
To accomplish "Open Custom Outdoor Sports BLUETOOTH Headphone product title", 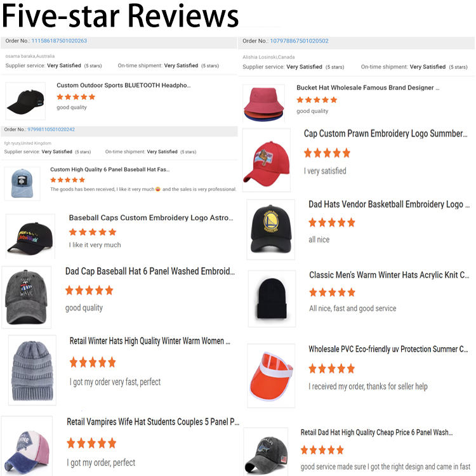I will click(x=124, y=85).
